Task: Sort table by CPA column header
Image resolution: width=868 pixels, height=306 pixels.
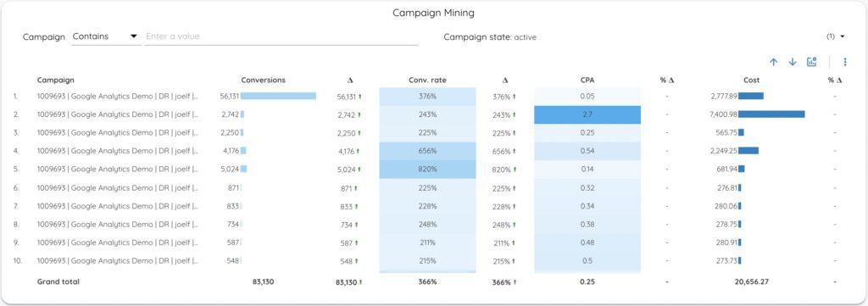Action: (x=587, y=81)
